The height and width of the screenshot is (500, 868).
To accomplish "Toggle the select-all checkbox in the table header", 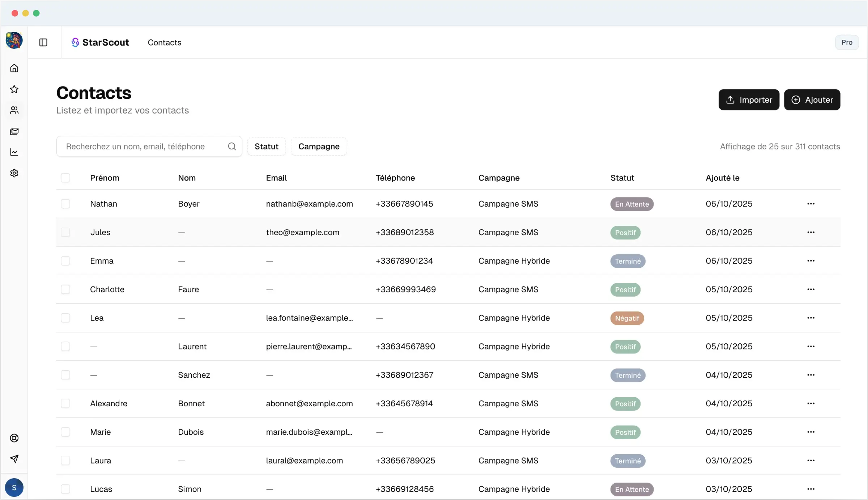I will 66,178.
